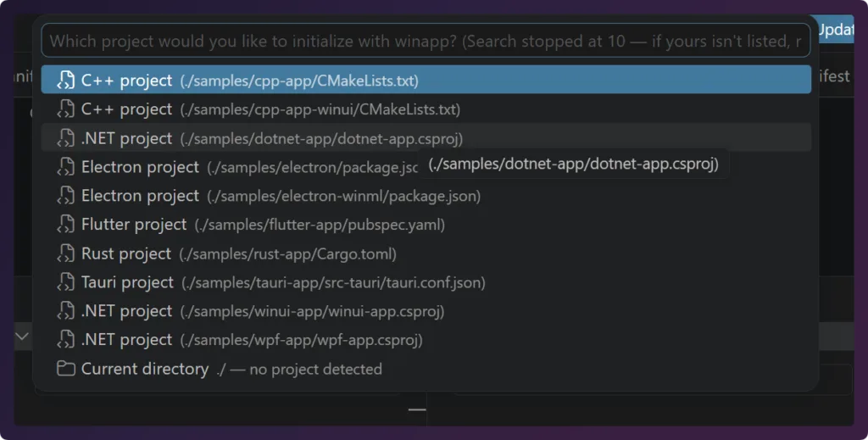Click file icon of Tauri project row
The width and height of the screenshot is (868, 440).
[x=66, y=281]
